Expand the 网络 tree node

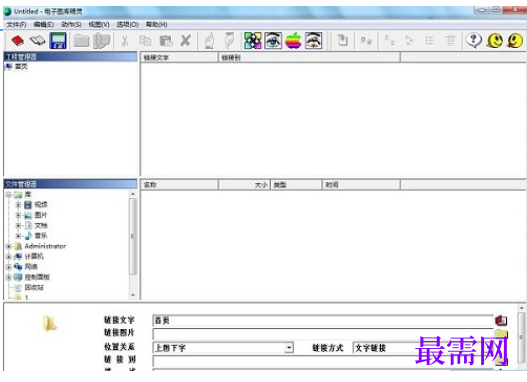pyautogui.click(x=9, y=267)
